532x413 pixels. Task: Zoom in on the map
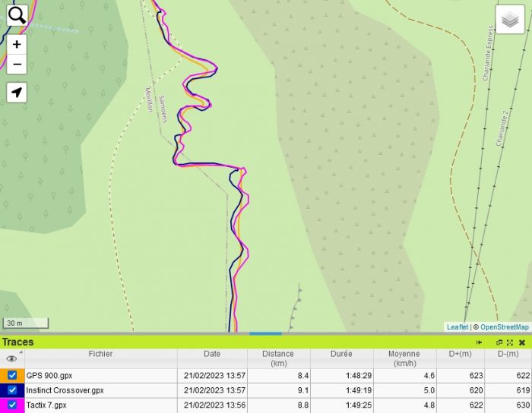click(16, 45)
